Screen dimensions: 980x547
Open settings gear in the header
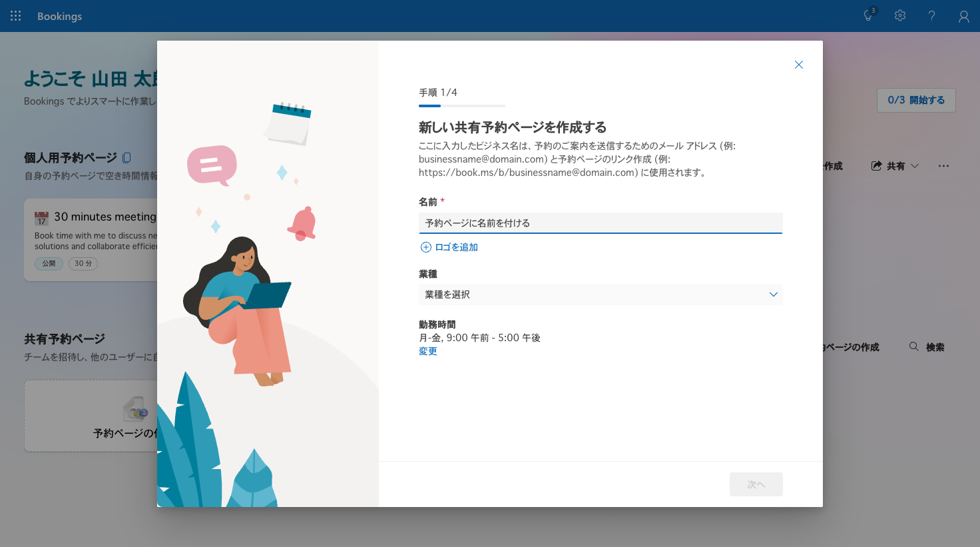900,15
